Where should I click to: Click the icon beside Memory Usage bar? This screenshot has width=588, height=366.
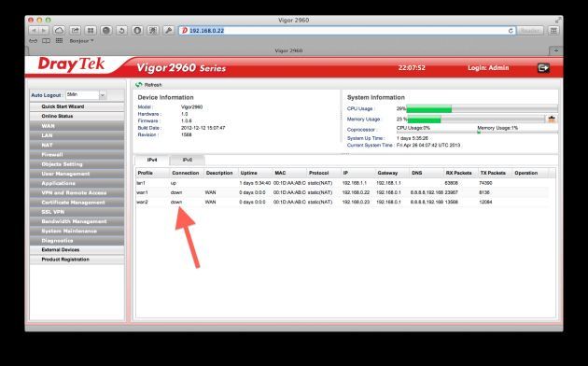coord(552,120)
